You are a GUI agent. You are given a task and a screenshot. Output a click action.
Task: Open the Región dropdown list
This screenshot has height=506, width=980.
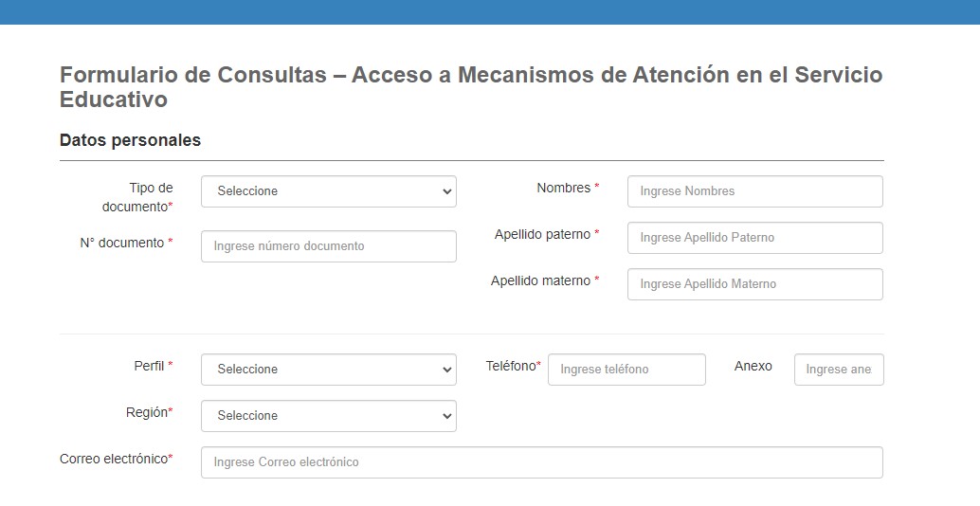pyautogui.click(x=328, y=416)
